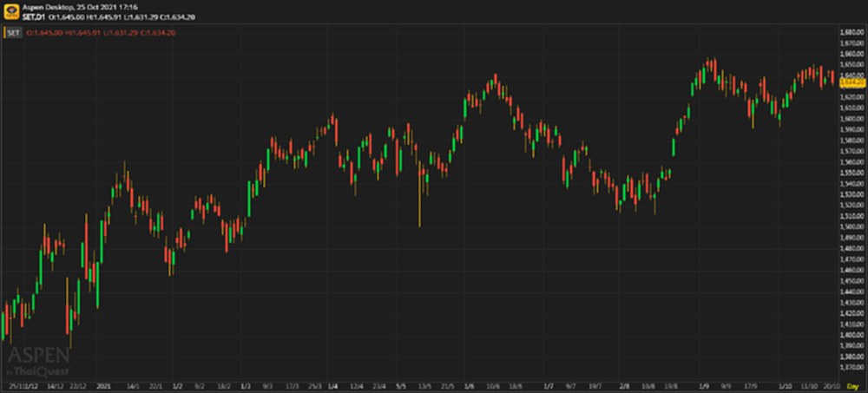The height and width of the screenshot is (393, 868).
Task: Click the 20/10 date on the time axis
Action: [x=832, y=386]
